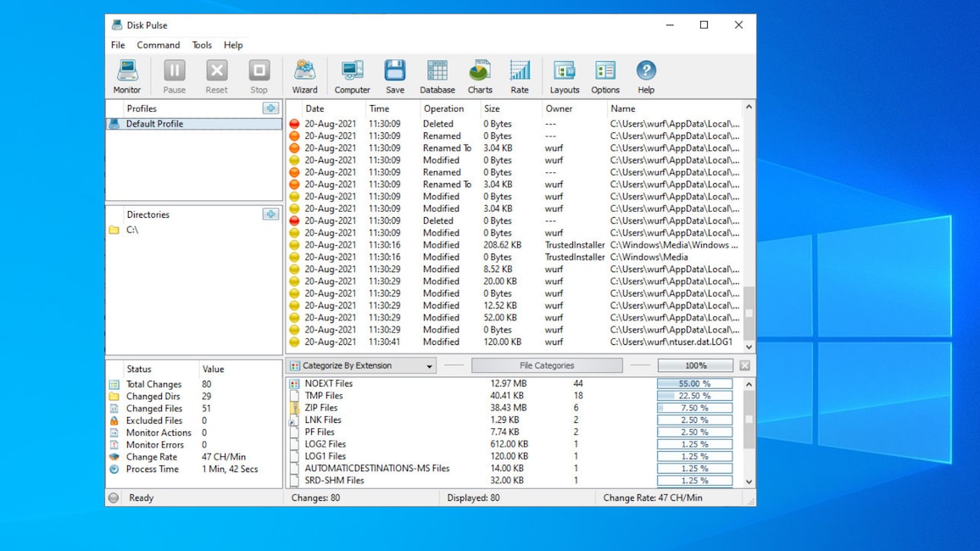Save the report using Save icon

pos(395,76)
